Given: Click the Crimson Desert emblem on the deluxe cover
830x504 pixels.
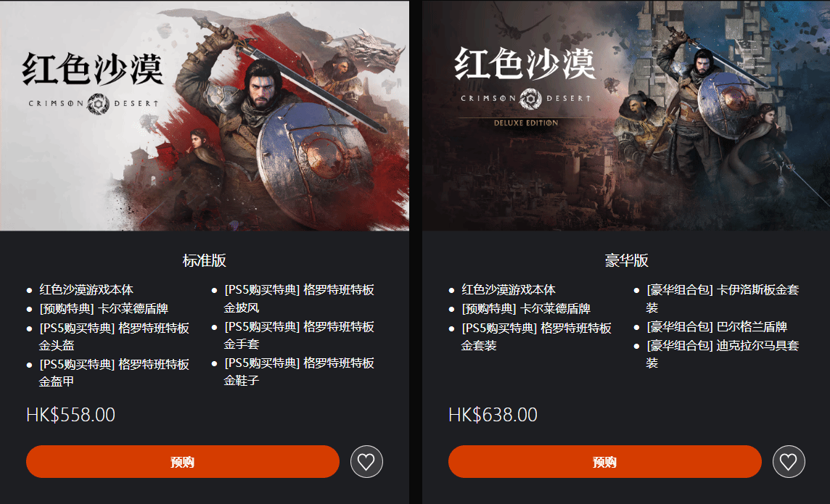Looking at the screenshot, I should tap(530, 99).
